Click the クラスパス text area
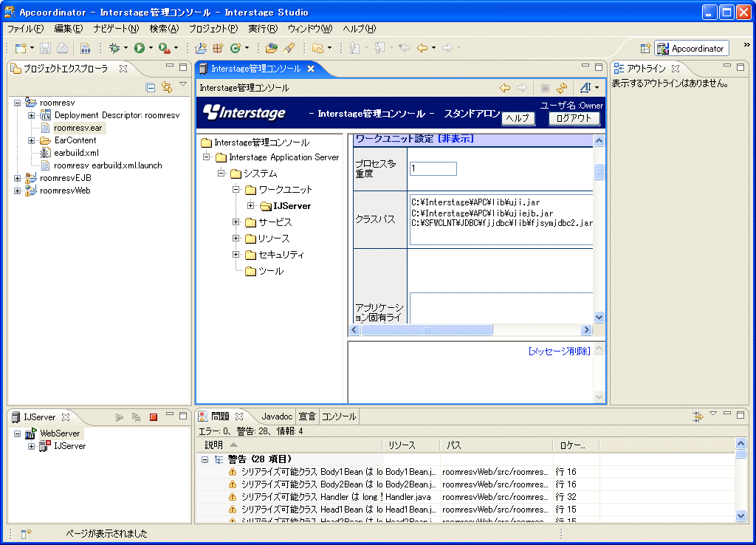 [x=501, y=220]
